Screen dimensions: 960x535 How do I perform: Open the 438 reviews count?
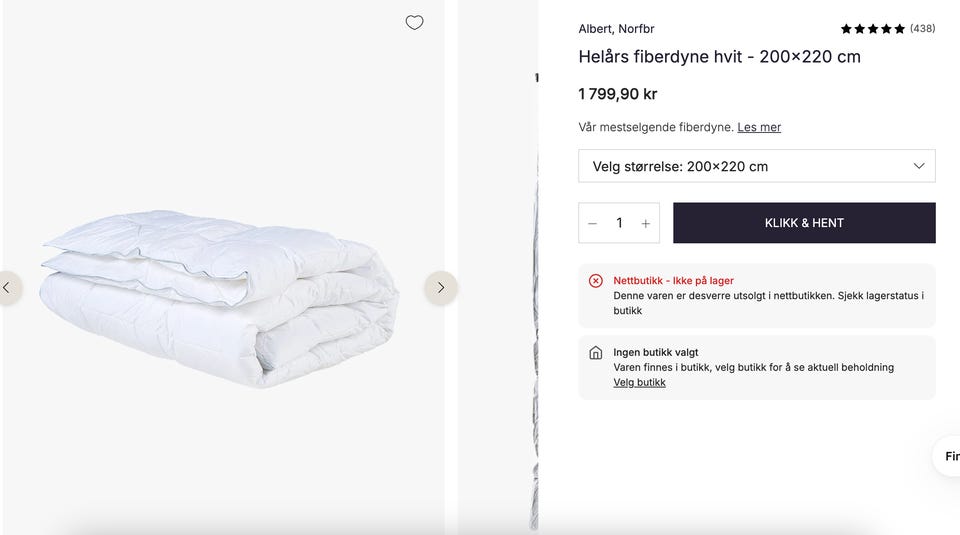[922, 29]
